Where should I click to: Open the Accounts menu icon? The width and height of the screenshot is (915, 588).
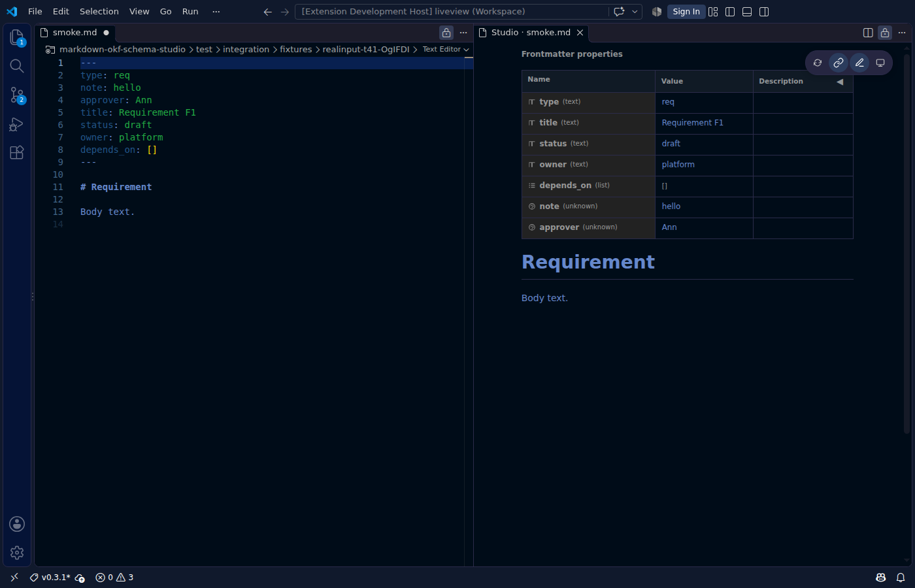click(x=17, y=524)
